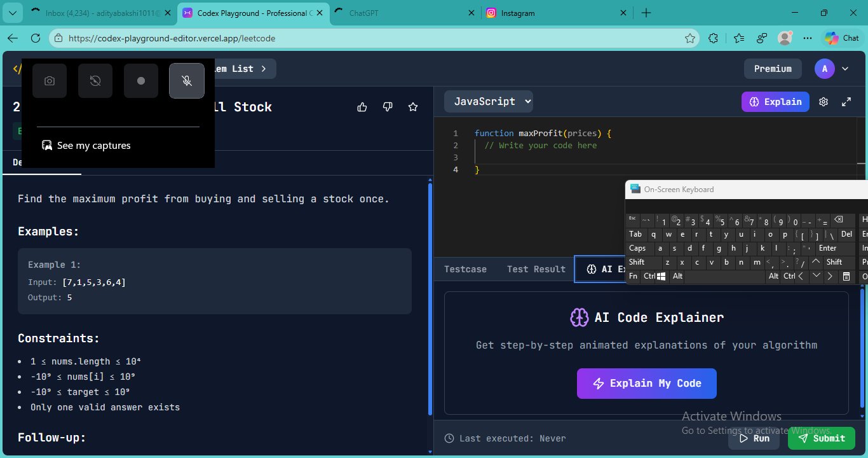Open the tab search chevron dropdown
868x458 pixels.
point(14,13)
